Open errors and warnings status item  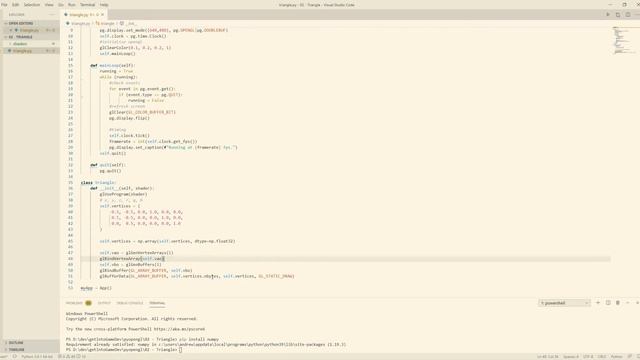(x=72, y=357)
